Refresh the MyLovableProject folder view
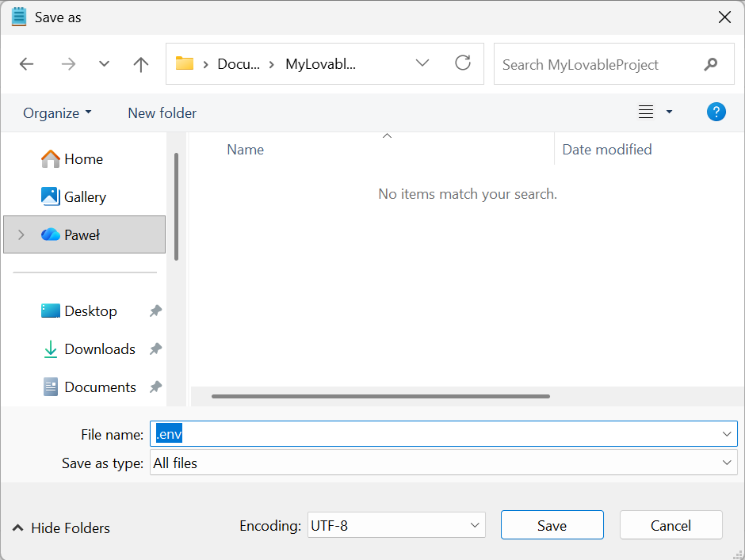Viewport: 745px width, 560px height. tap(463, 64)
